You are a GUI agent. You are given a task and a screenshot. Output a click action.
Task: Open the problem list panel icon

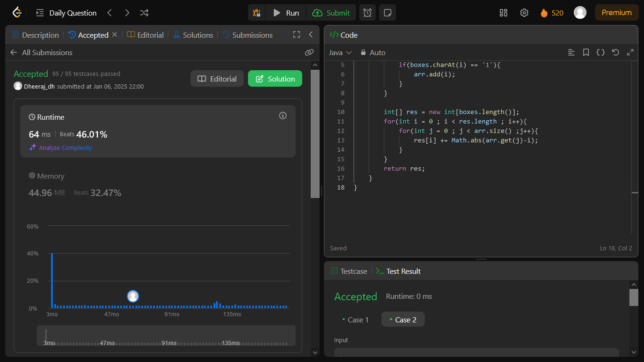[x=40, y=13]
